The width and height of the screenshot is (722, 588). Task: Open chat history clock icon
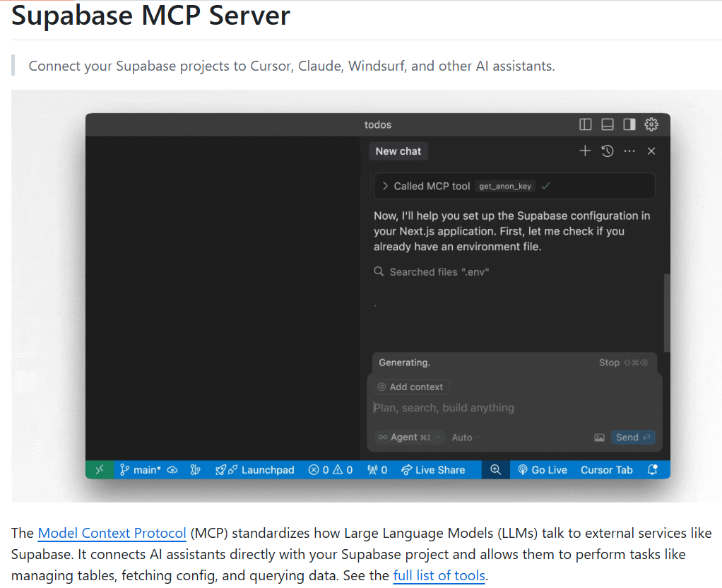[x=608, y=151]
